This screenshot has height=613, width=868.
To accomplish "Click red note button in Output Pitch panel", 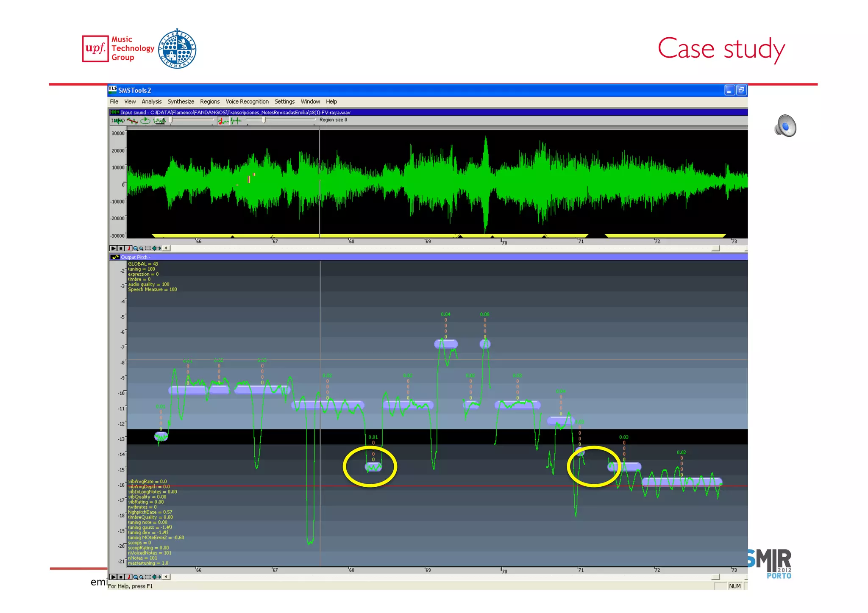I will pyautogui.click(x=128, y=577).
